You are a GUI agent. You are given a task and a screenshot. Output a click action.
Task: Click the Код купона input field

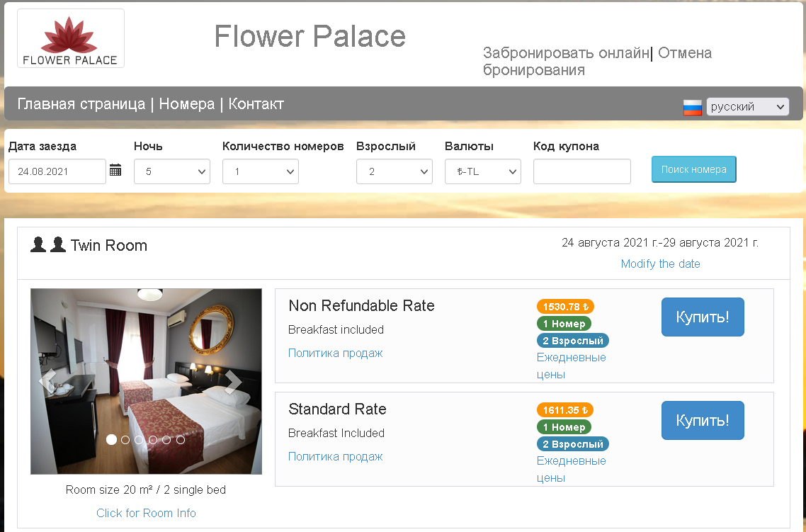pos(582,171)
